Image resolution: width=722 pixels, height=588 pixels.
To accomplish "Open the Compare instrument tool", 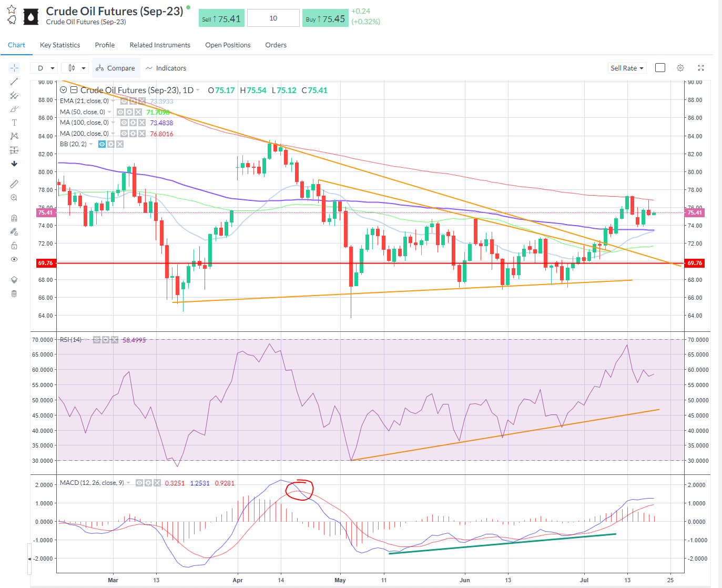I will point(116,68).
